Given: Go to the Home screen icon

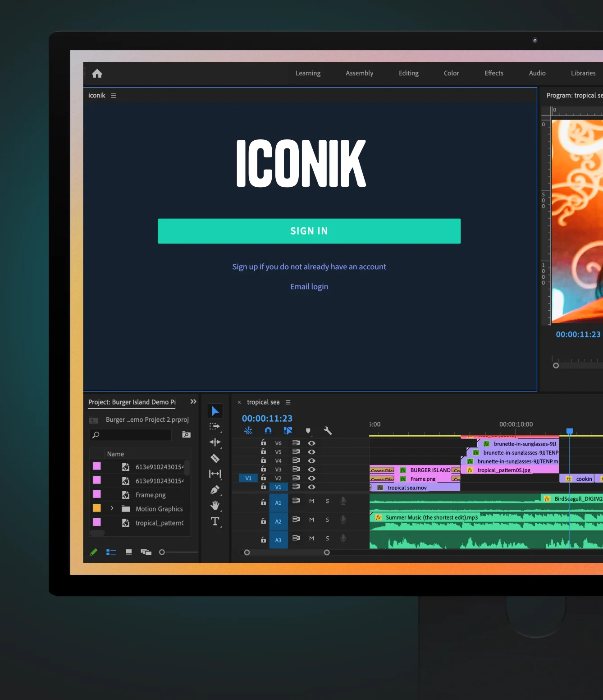Looking at the screenshot, I should coord(97,74).
